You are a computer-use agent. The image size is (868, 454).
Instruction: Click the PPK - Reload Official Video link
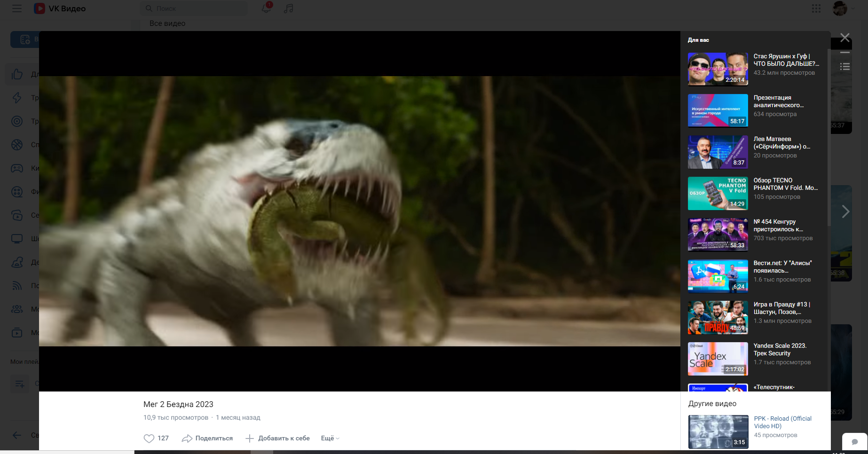click(783, 423)
